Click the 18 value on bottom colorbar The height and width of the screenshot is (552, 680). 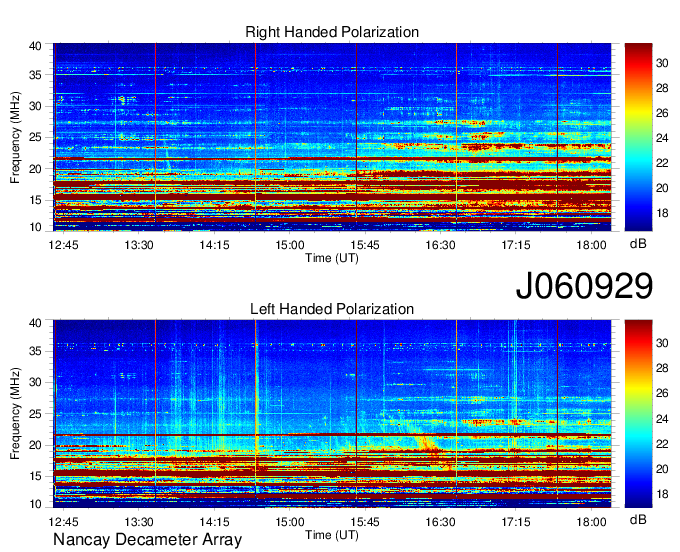click(x=662, y=494)
